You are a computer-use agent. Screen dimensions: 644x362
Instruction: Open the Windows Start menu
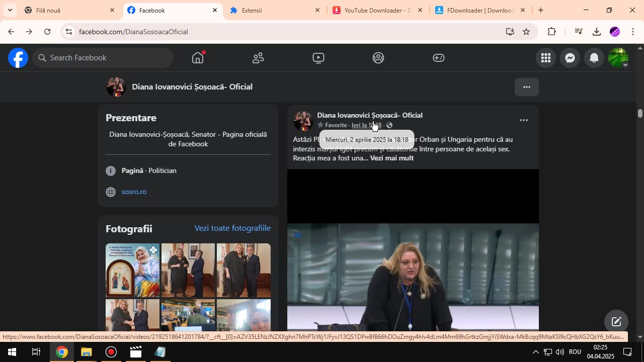click(x=12, y=352)
